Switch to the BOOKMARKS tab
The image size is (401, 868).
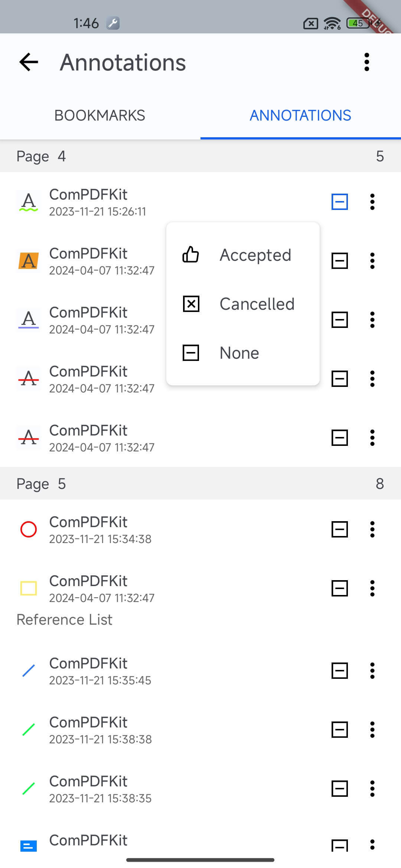(100, 115)
